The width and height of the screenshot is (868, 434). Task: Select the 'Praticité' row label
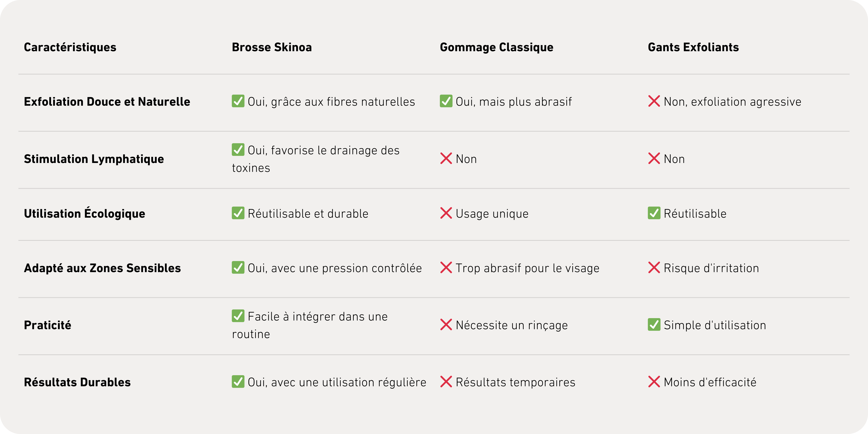[x=48, y=325]
